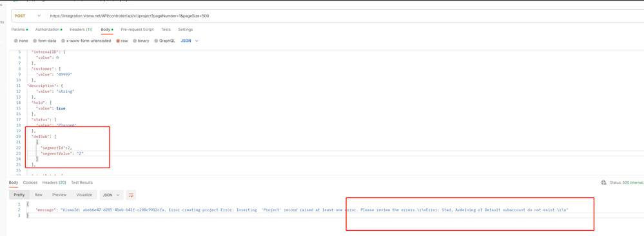This screenshot has width=644, height=236.
Task: Click the hold value true
Action: click(x=61, y=108)
